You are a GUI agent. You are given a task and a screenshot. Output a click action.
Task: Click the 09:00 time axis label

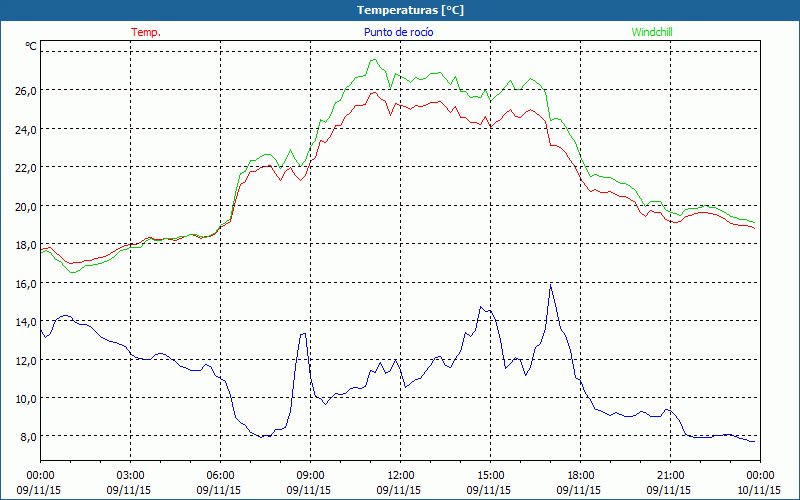(x=310, y=476)
